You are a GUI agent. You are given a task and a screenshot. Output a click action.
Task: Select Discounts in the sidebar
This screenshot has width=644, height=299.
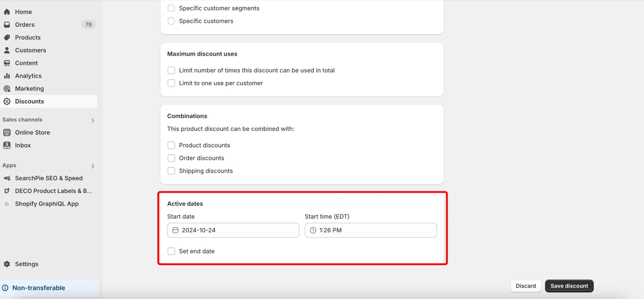(49, 101)
